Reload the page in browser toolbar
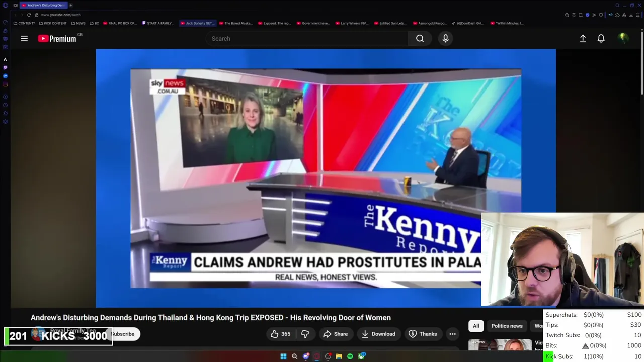The image size is (644, 362). tap(29, 15)
